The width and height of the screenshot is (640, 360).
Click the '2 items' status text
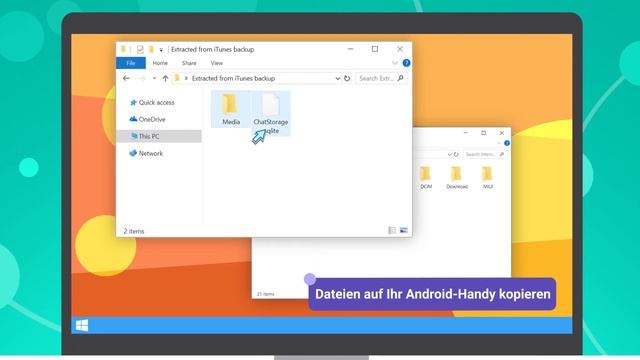[x=134, y=231]
